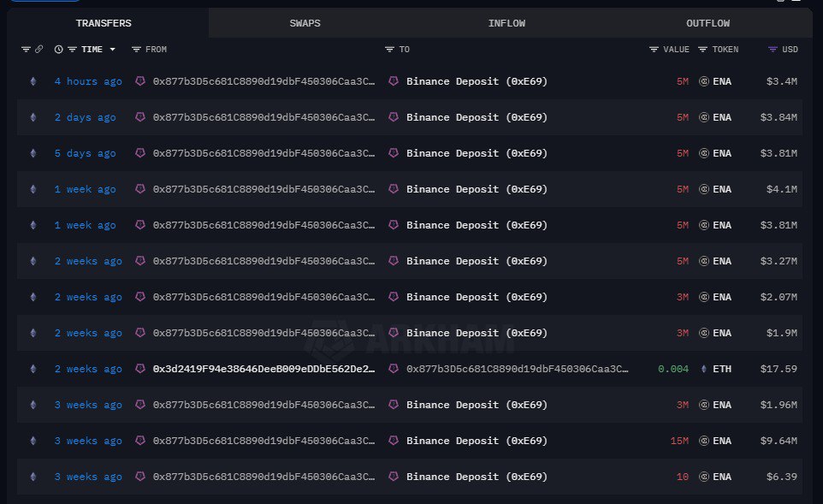Click the Ethereum chain icon in the $9.64M row
The width and height of the screenshot is (823, 504).
click(33, 441)
